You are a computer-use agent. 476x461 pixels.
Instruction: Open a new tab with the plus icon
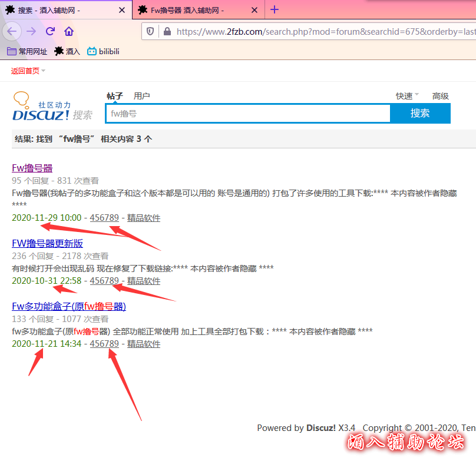(275, 9)
